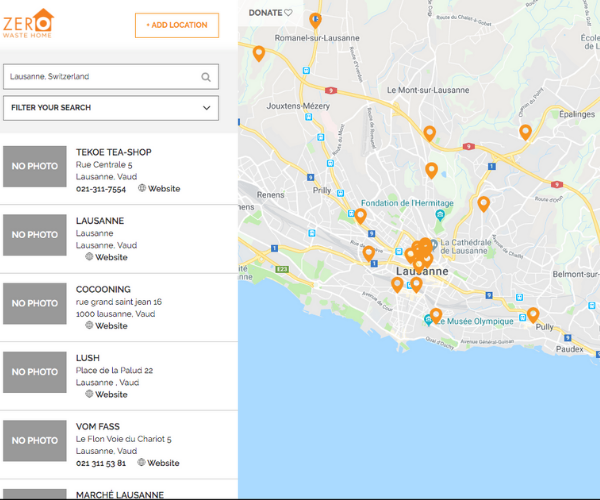Click the Fondation de l'Hermitage museum marker

[x=440, y=215]
